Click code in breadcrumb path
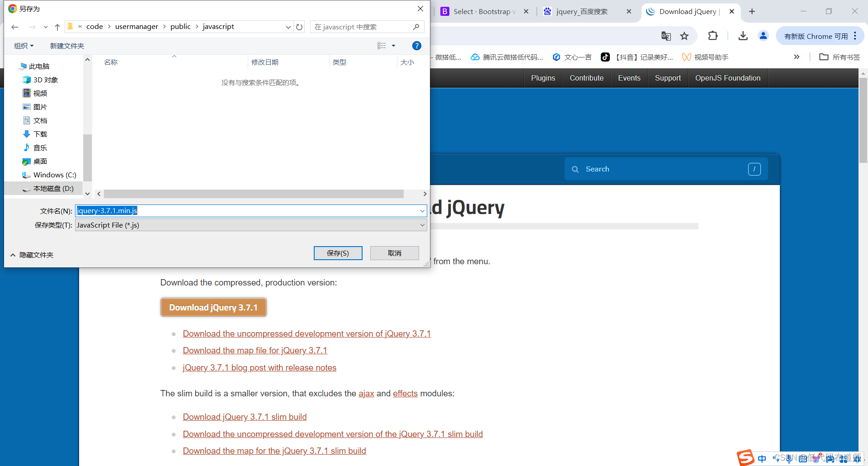The height and width of the screenshot is (466, 868). click(94, 27)
